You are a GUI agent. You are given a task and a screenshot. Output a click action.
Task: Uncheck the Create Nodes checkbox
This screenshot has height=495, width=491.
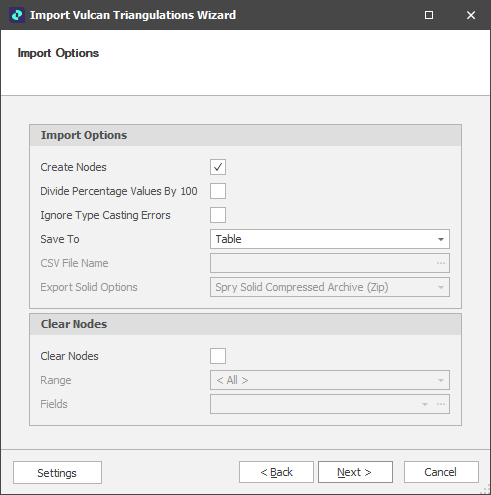218,167
